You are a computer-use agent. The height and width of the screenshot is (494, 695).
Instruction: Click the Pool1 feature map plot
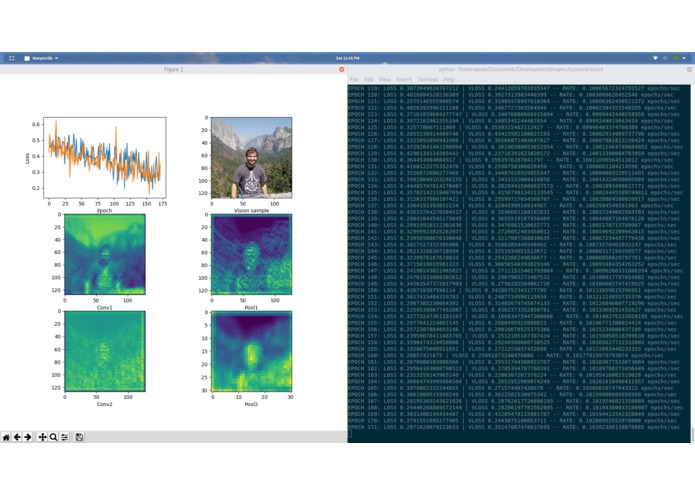click(x=251, y=254)
